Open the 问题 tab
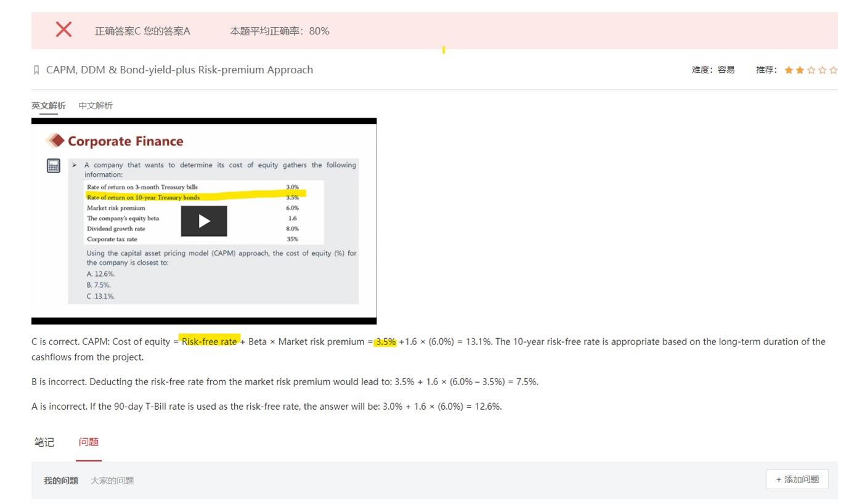Screen dimensions: 854x504 click(89, 442)
